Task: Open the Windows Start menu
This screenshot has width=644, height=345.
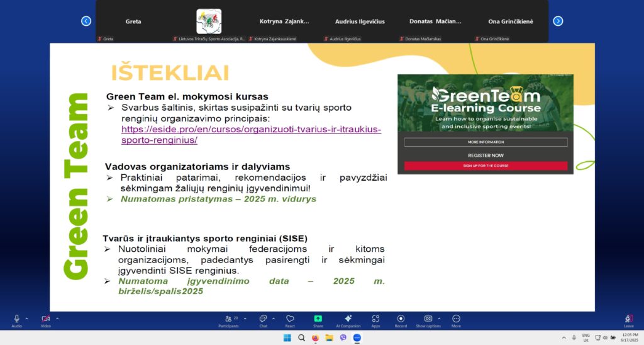Action: pyautogui.click(x=287, y=338)
